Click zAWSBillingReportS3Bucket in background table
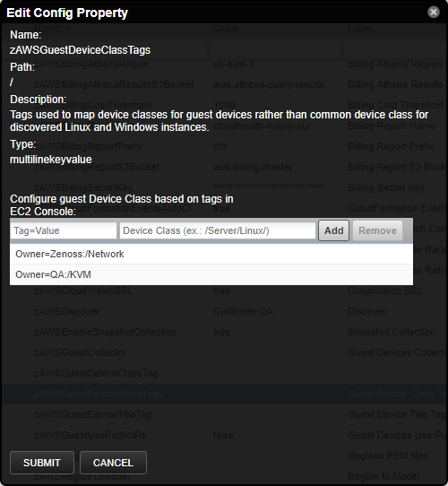The image size is (448, 486). [x=97, y=167]
